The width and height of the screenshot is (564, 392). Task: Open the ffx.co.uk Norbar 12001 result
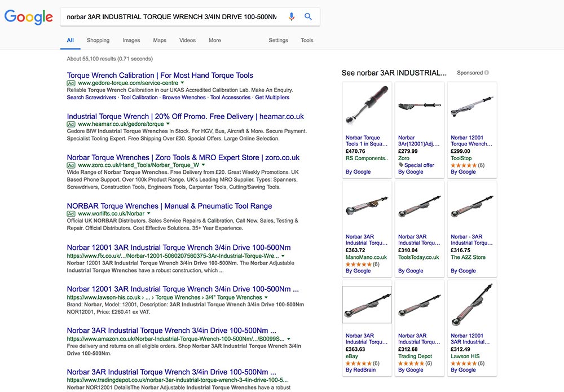click(x=179, y=248)
